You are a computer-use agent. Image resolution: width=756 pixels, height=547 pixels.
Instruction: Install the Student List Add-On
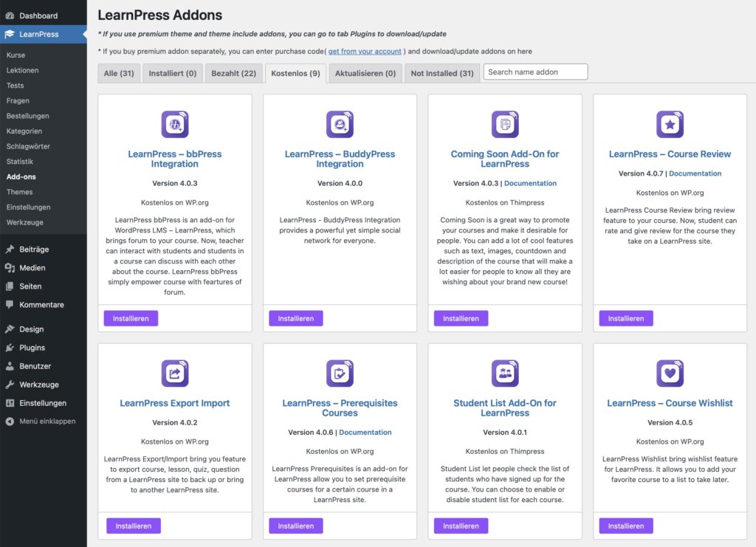tap(461, 526)
